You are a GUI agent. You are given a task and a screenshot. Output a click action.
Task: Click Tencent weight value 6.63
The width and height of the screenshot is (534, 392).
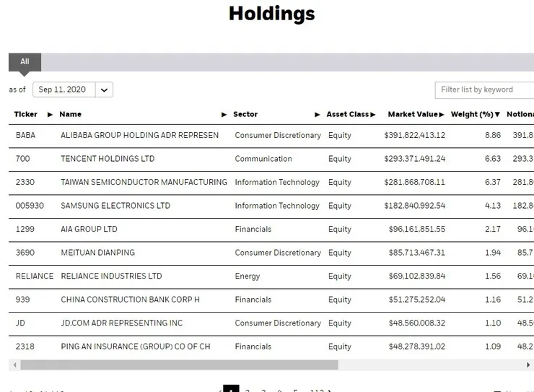[x=493, y=159]
